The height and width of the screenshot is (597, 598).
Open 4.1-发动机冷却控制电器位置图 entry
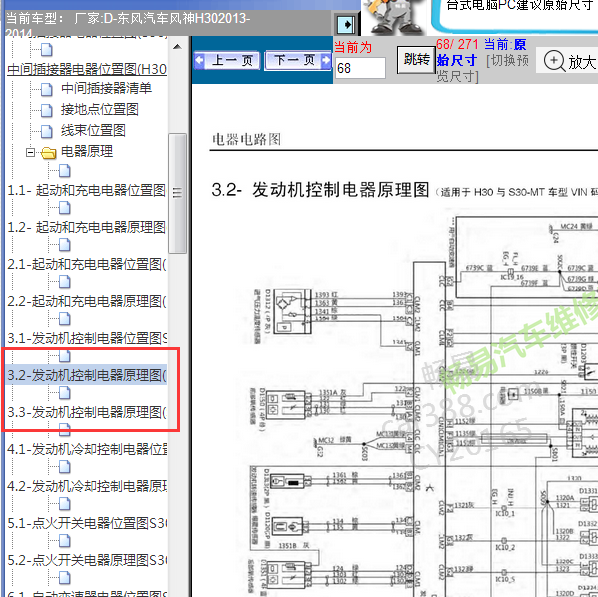pyautogui.click(x=87, y=449)
